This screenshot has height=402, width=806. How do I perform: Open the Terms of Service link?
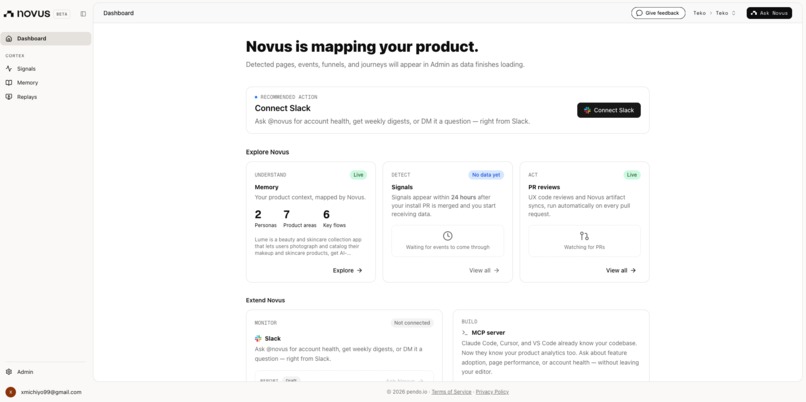click(451, 392)
